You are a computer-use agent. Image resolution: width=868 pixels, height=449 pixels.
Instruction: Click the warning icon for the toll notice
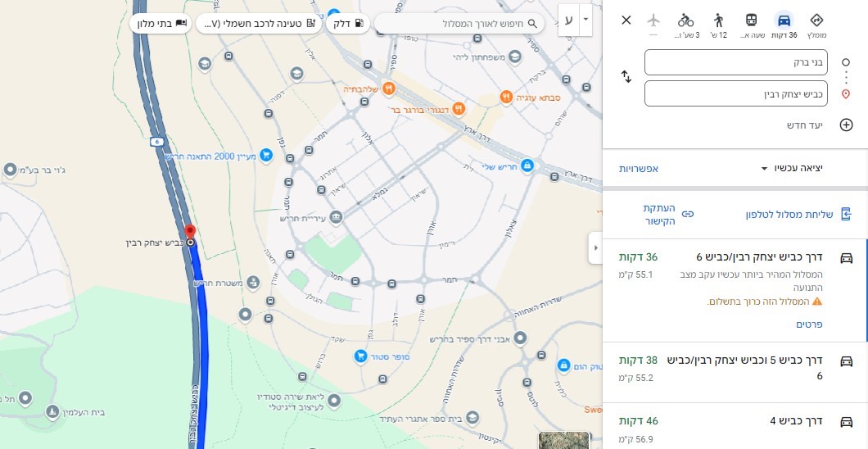817,302
